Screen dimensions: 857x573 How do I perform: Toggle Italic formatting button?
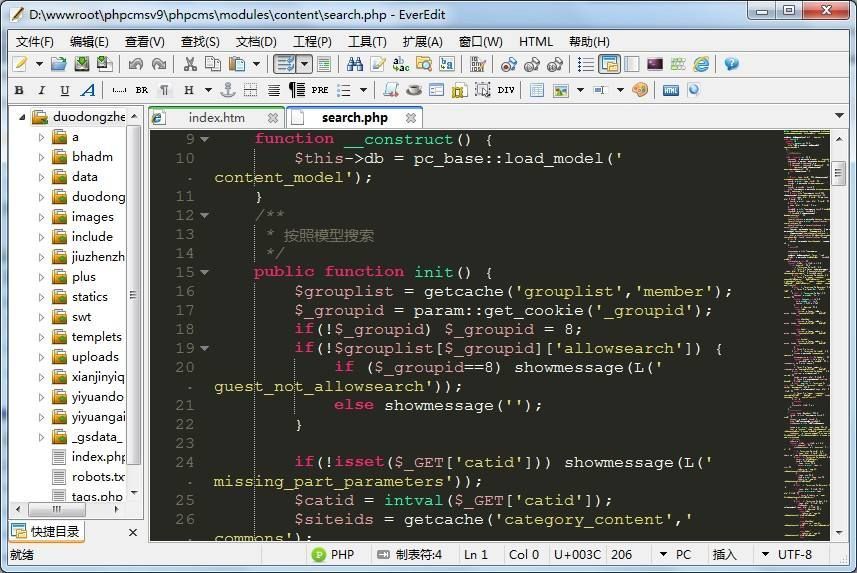coord(42,90)
